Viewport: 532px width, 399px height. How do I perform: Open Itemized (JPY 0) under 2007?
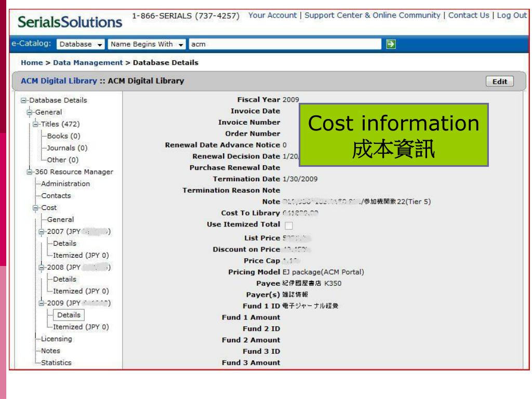pos(81,255)
